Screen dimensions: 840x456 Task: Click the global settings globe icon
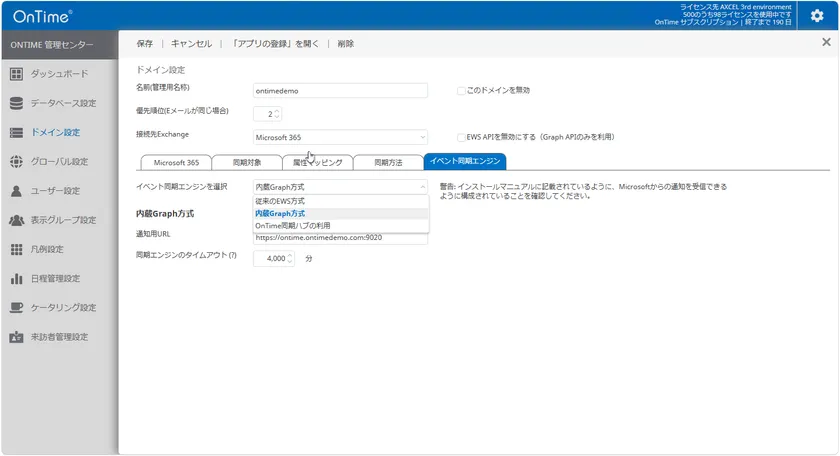coord(17,161)
